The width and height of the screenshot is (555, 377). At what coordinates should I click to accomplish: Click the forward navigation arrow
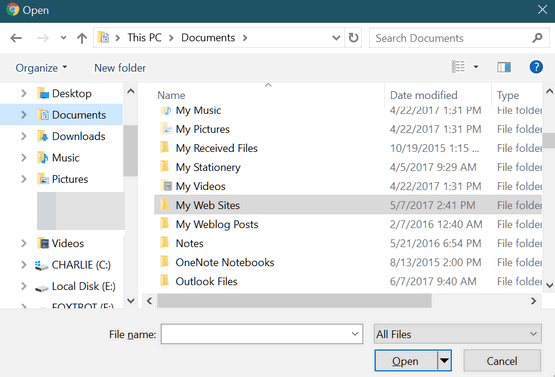pyautogui.click(x=43, y=38)
